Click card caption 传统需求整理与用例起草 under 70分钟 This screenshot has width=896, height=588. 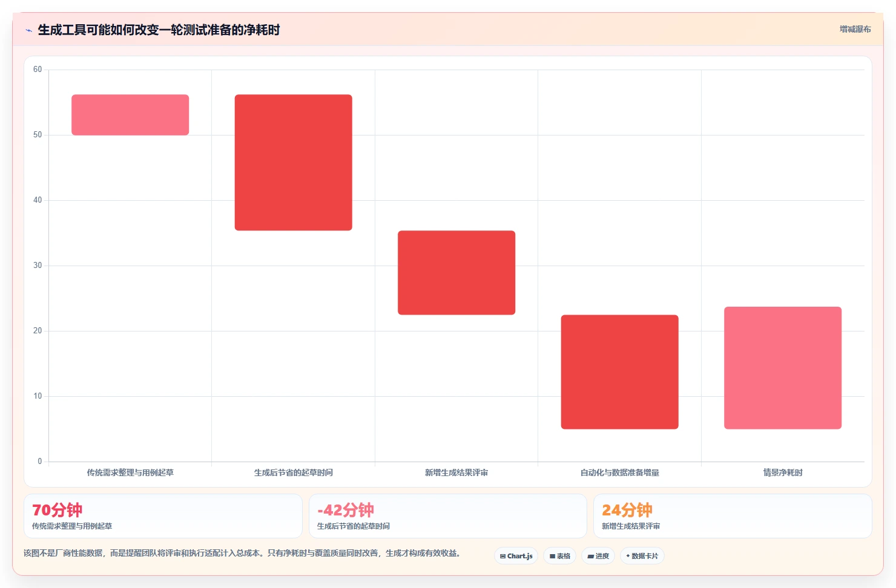click(72, 526)
